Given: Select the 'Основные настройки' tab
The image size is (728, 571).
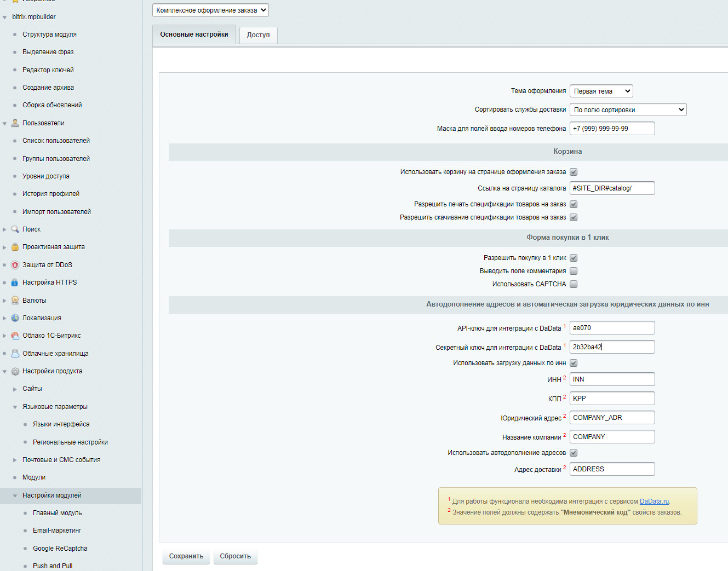Looking at the screenshot, I should (x=194, y=34).
